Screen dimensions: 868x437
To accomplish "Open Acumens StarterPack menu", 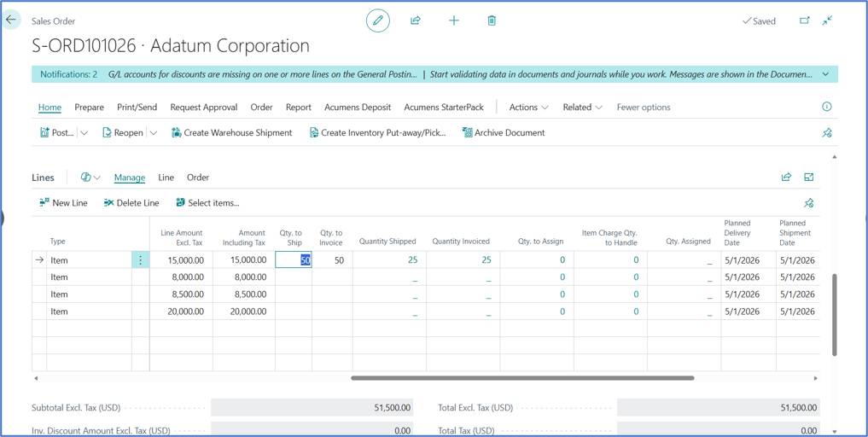I will coord(444,108).
